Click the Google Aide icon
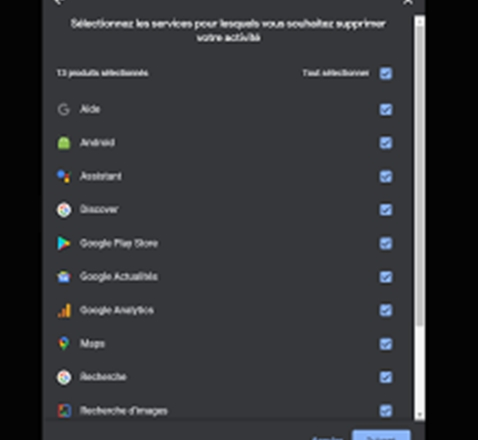 (x=63, y=109)
